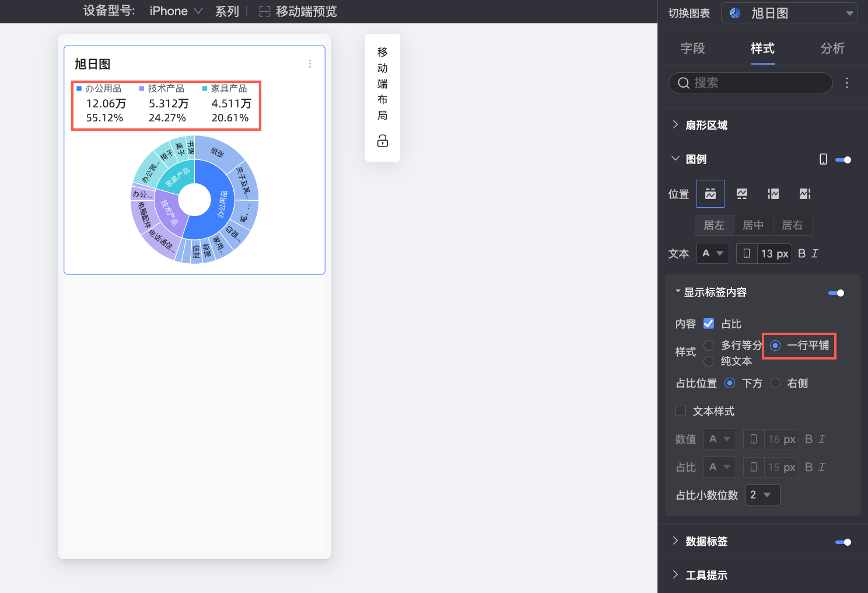Switch to the 字段 tab
The width and height of the screenshot is (868, 593).
(x=692, y=48)
